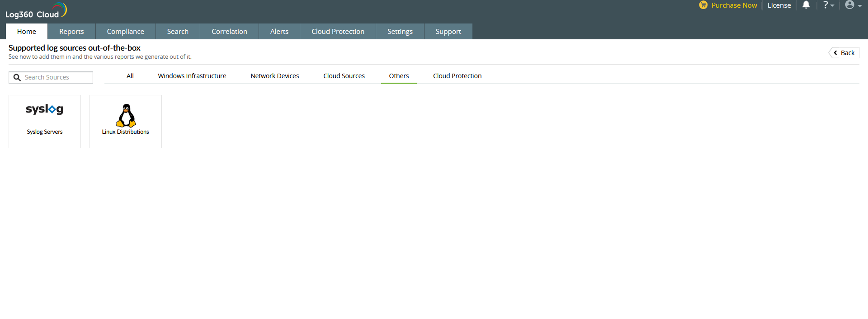868x319 pixels.
Task: Select the Syslog Servers tile
Action: click(x=45, y=121)
